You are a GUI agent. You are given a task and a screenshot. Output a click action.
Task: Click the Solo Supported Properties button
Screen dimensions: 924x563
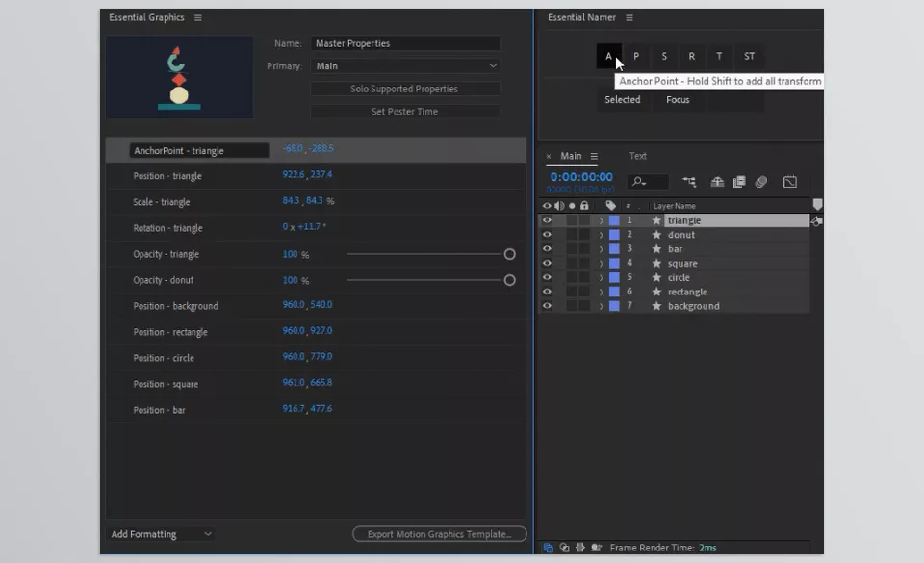(405, 89)
